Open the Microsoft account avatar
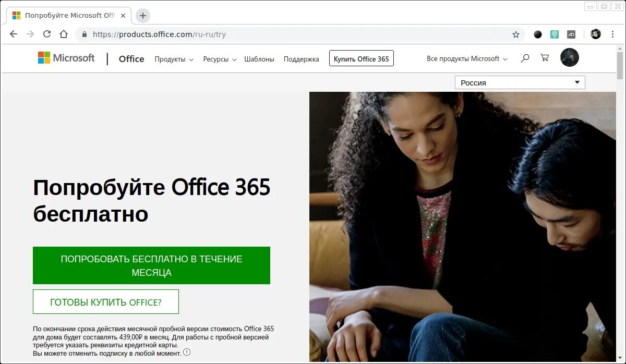This screenshot has width=626, height=364. coord(570,57)
